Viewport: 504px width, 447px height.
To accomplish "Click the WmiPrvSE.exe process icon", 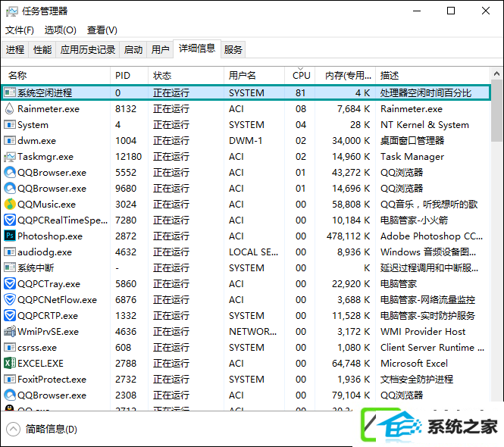I will [x=10, y=331].
